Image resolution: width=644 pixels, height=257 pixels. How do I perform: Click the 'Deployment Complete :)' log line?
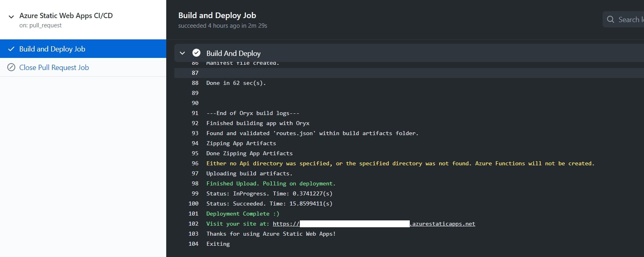[x=243, y=214]
